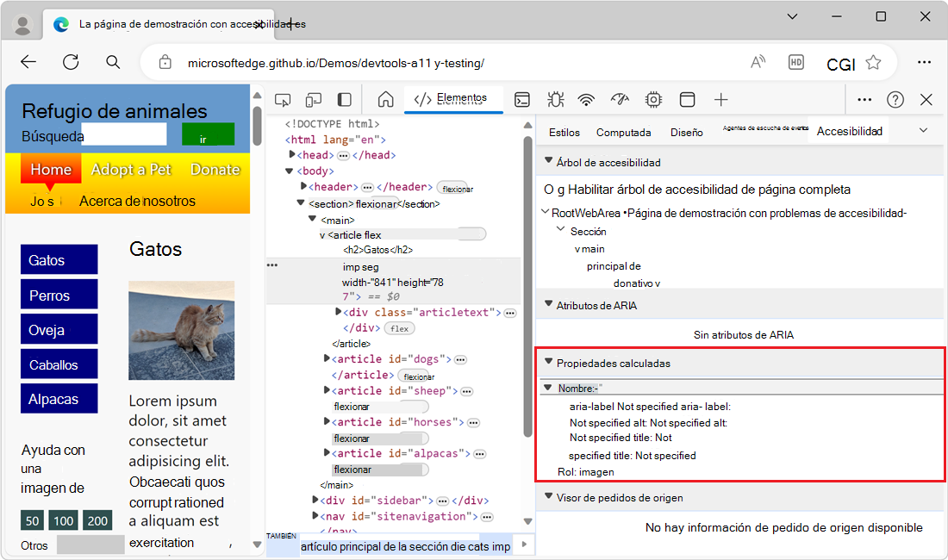
Task: Open the Network tool wifi icon
Action: coord(586,99)
